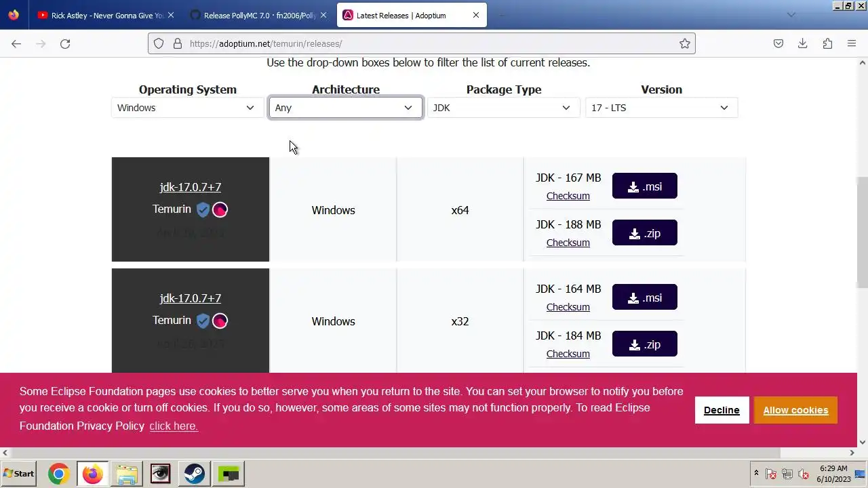Screen dimensions: 868x488
Task: Click the vertical page scrollbar thumb
Action: pyautogui.click(x=862, y=232)
